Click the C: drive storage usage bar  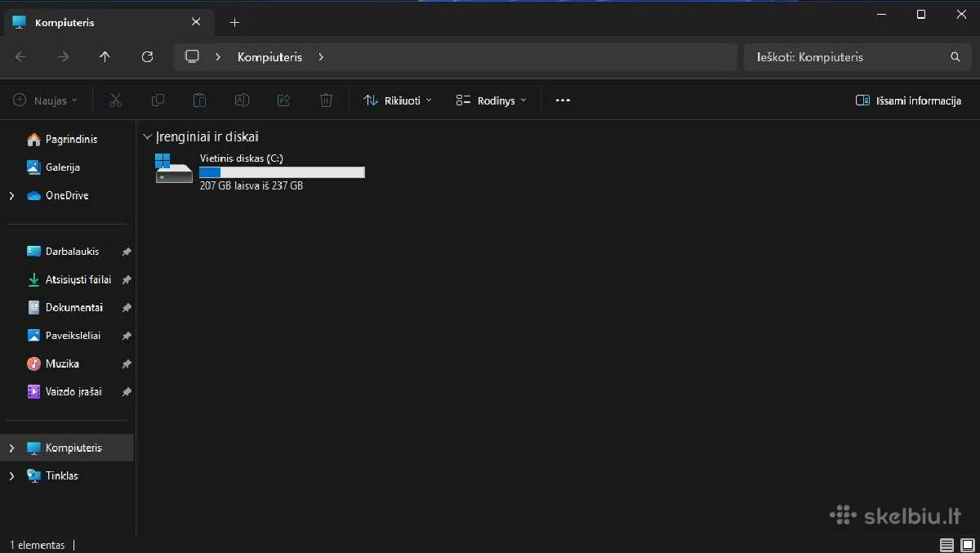282,172
